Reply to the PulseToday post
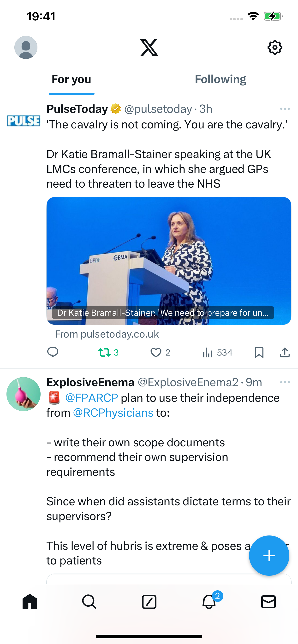Screen dimensions: 298x644 tap(53, 352)
